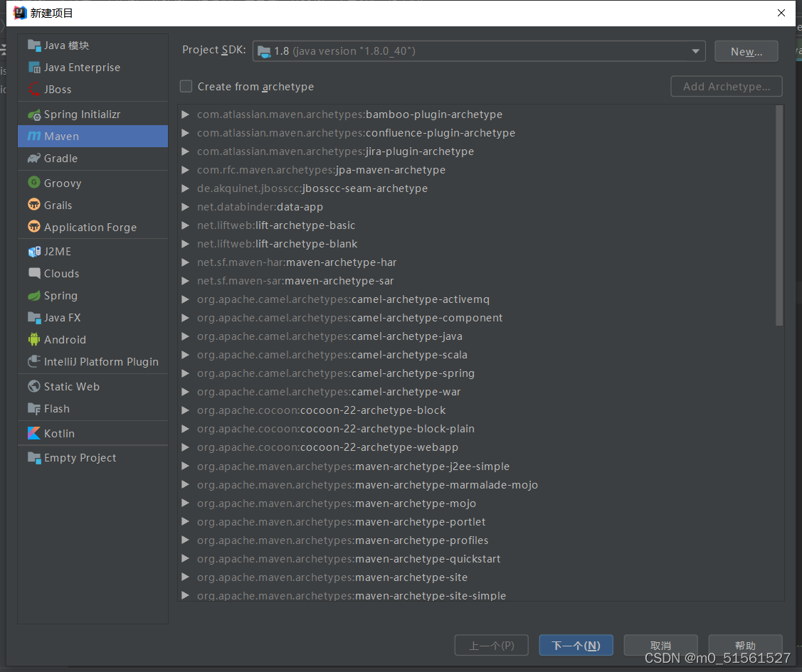Click the 取消 cancel button
The width and height of the screenshot is (802, 672).
point(661,646)
